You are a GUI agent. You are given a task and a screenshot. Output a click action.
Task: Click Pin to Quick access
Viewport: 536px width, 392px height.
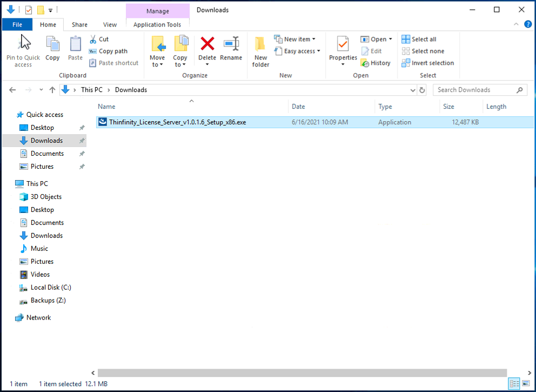coord(23,50)
